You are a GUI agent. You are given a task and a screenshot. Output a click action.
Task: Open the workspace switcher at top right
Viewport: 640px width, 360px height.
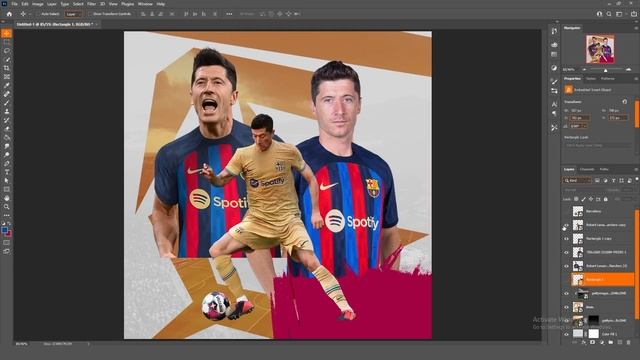click(x=620, y=14)
